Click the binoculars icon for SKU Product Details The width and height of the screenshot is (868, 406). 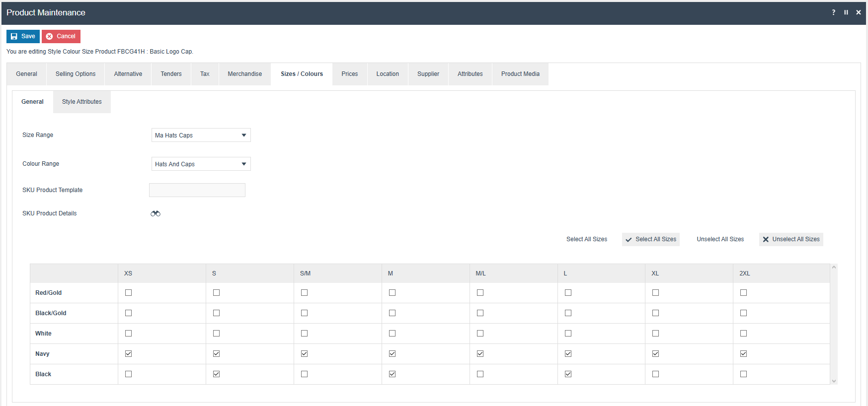tap(156, 213)
